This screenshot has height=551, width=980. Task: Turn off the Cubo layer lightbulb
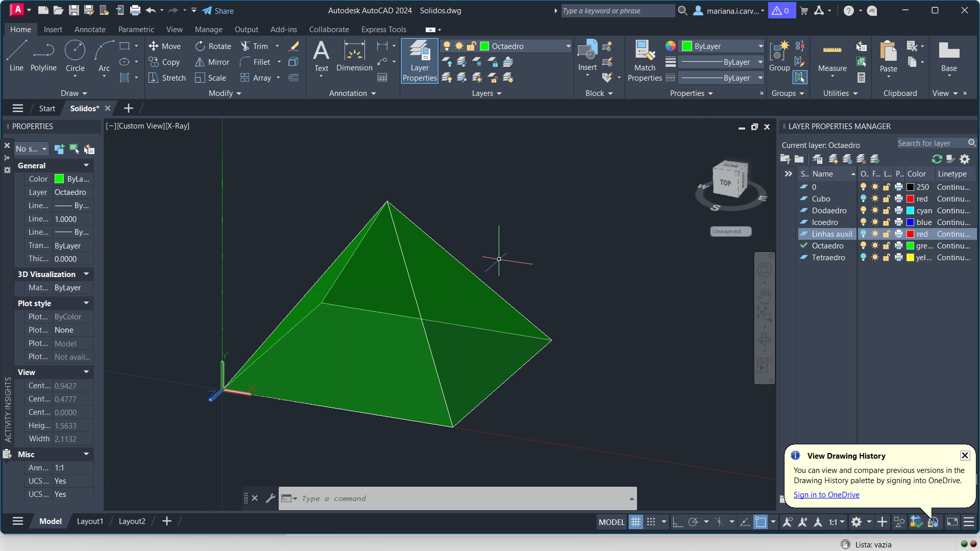point(863,199)
